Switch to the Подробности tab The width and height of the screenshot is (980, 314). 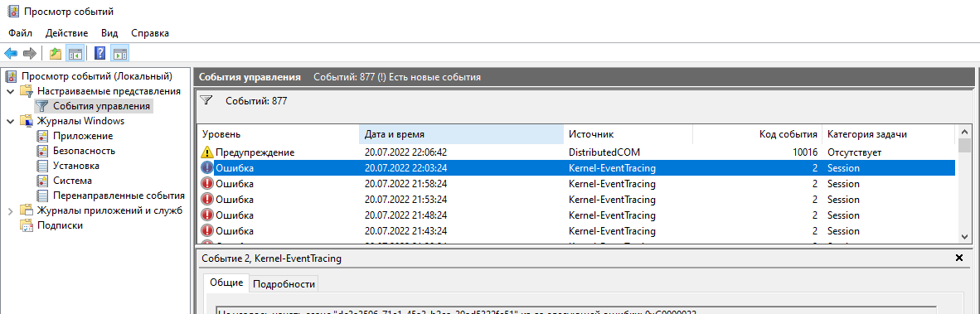coord(284,284)
